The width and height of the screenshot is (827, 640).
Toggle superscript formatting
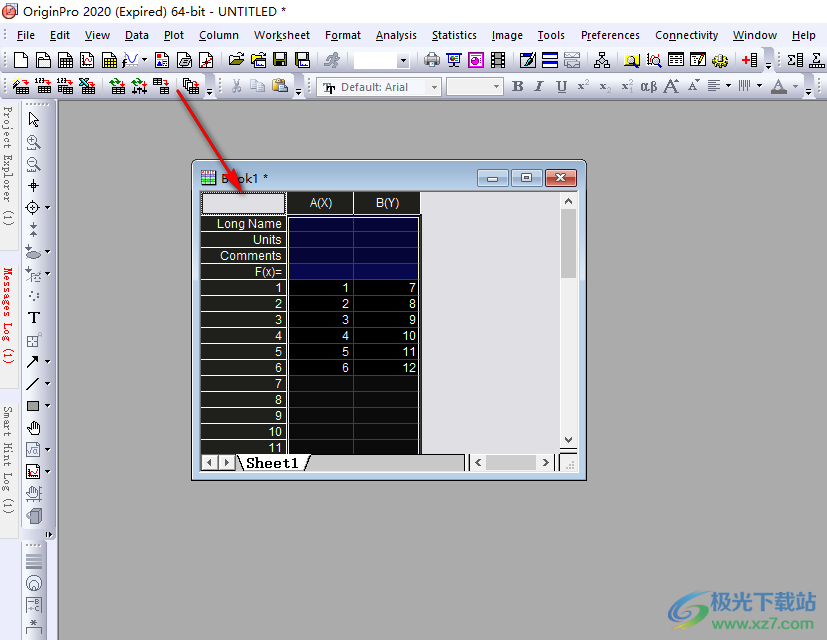(x=583, y=87)
